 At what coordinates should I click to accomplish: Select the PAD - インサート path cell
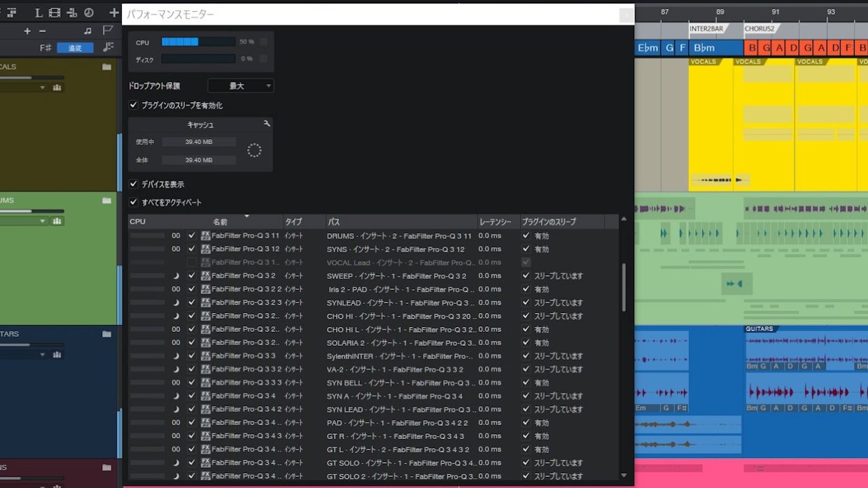coord(397,423)
